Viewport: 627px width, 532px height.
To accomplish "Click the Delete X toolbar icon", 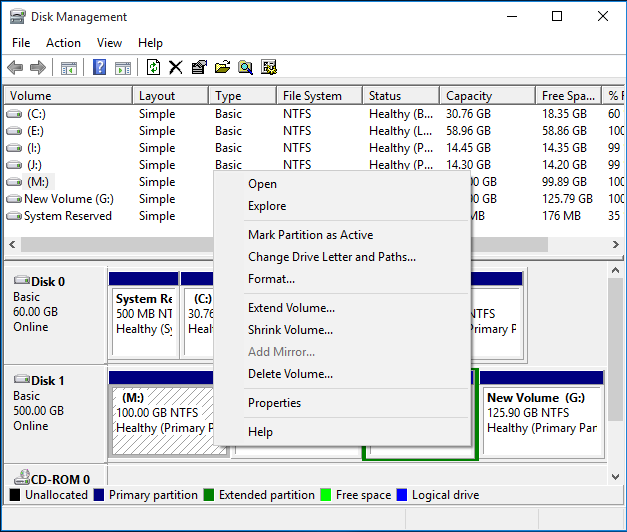I will [x=176, y=67].
